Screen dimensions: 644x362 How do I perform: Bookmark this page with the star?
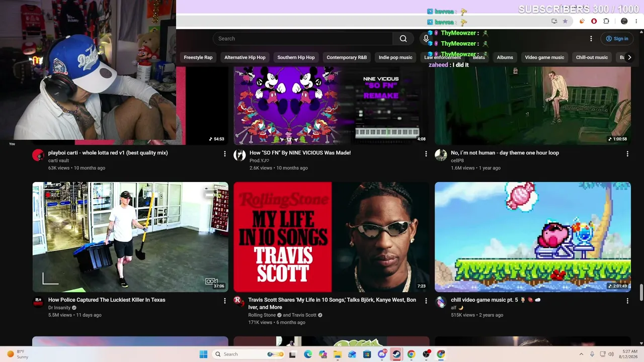click(x=565, y=21)
